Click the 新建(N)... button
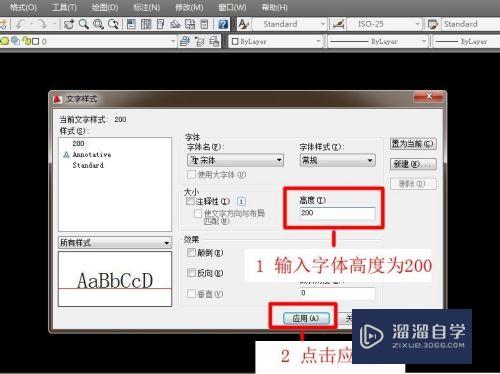Screen dimensions: 500x374 413,164
